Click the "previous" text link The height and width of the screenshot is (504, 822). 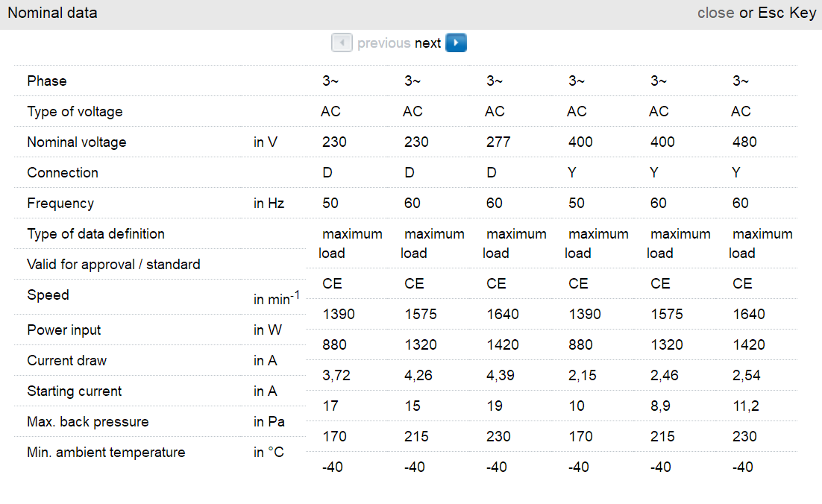pyautogui.click(x=383, y=43)
